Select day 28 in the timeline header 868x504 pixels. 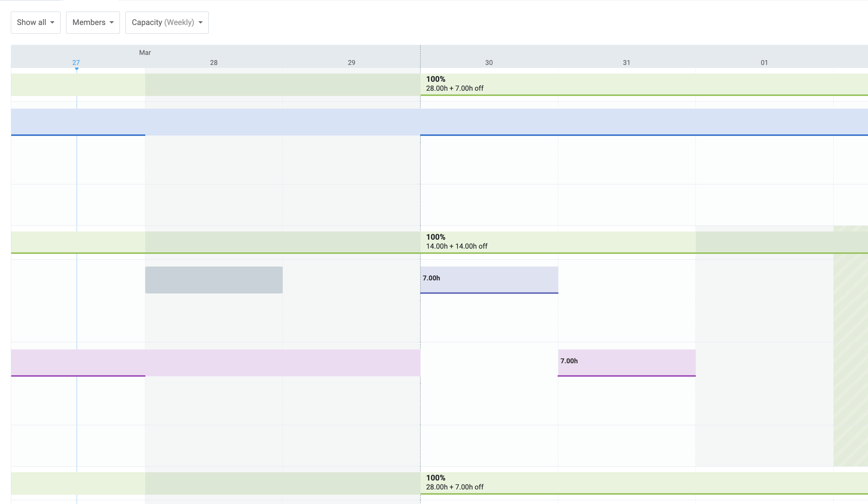coord(214,63)
